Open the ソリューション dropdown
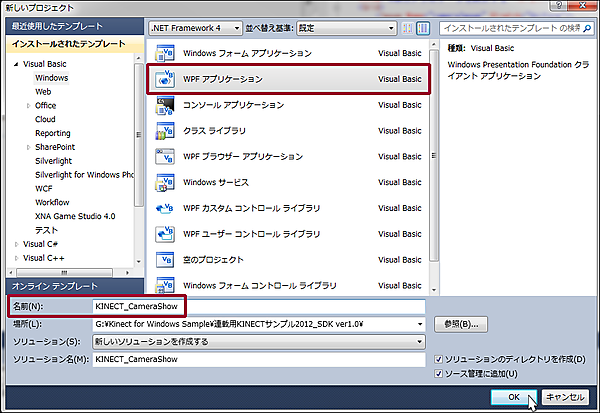Viewport: 600px width, 413px height. [x=259, y=342]
